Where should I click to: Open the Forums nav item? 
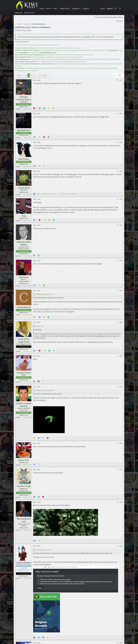coord(49,8)
